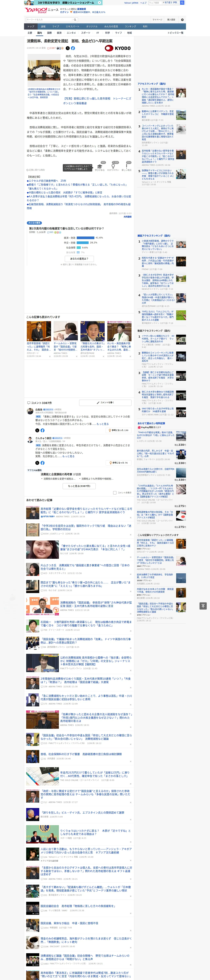Screen dimensions: 210x980
Task: React with 新しい視点 exclamation icon
Action: tap(127, 167)
